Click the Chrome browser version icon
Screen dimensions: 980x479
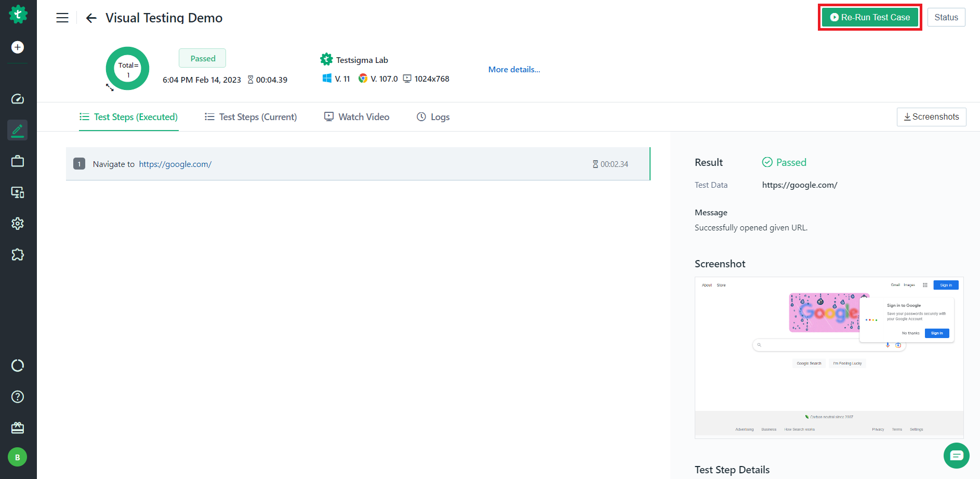click(363, 79)
